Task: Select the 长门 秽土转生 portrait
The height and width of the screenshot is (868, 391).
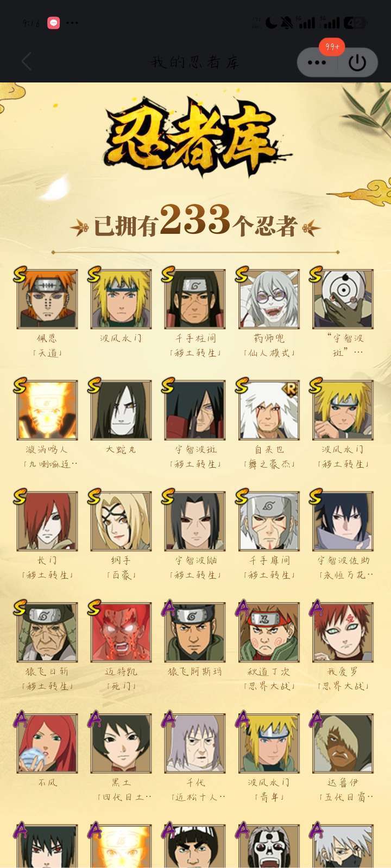Action: [x=47, y=521]
